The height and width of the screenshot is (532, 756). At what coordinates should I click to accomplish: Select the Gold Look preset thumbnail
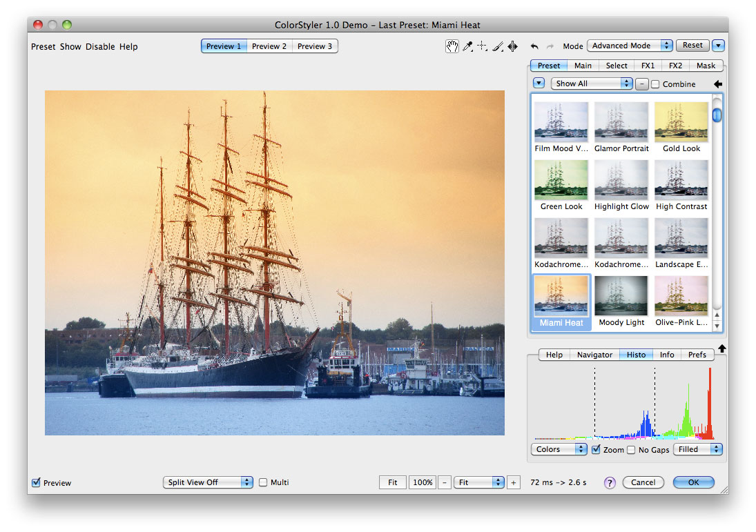[x=681, y=121]
